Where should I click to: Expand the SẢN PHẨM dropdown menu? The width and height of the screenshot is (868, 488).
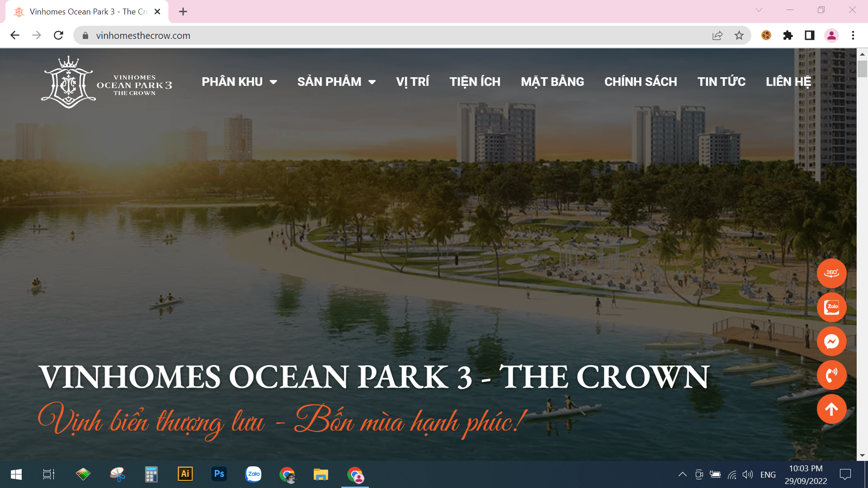coord(336,82)
